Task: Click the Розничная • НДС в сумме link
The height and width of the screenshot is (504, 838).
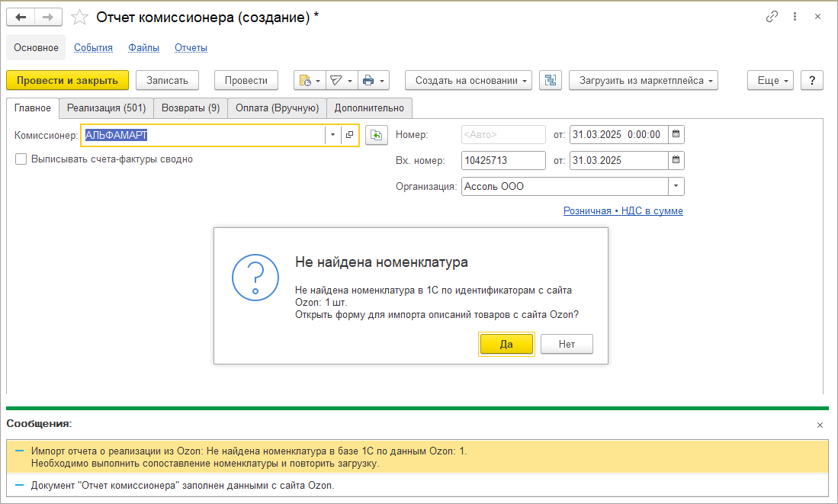Action: [x=622, y=210]
